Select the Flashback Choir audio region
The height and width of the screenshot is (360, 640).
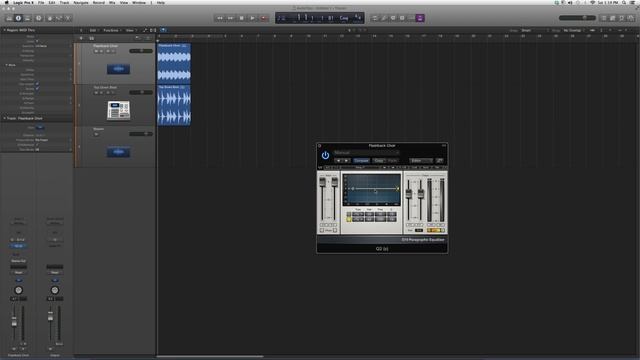tap(174, 63)
